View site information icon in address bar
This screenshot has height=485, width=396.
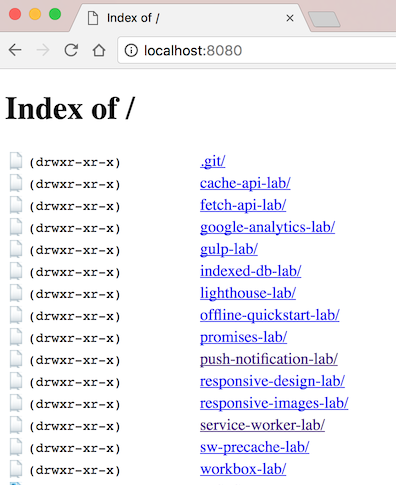131,51
